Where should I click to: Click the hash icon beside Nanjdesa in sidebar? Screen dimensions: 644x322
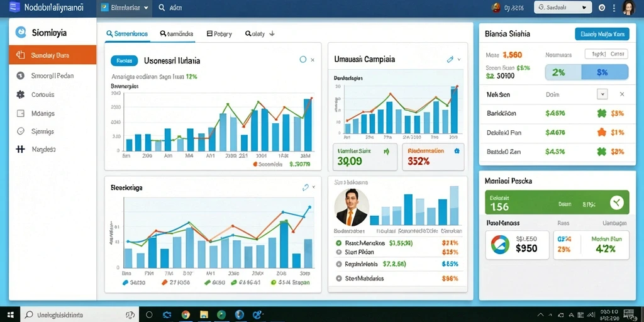click(20, 150)
